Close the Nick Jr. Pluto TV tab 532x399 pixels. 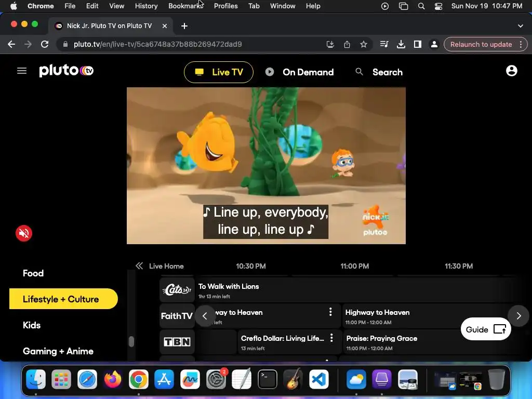point(165,26)
